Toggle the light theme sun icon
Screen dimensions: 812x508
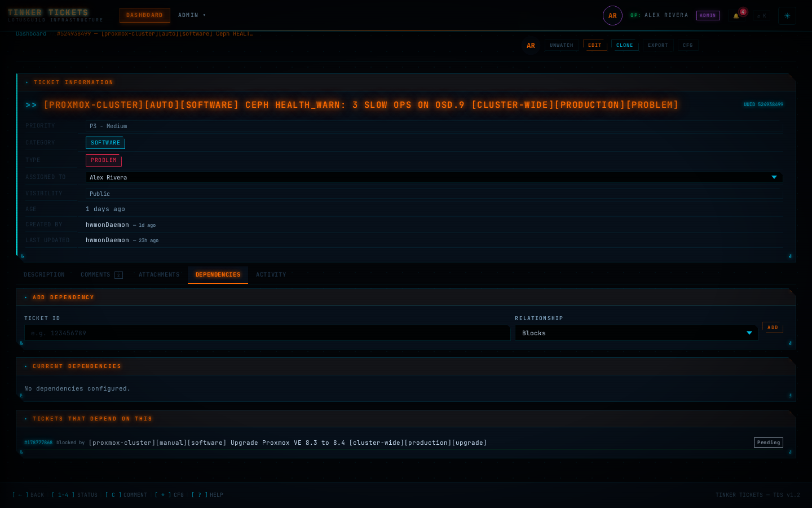click(x=787, y=16)
